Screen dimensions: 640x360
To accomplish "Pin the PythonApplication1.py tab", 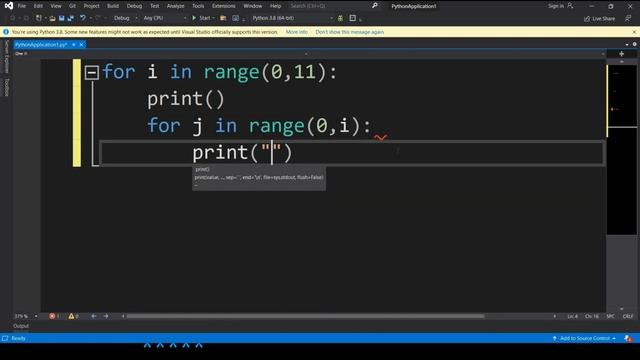I will [73, 44].
